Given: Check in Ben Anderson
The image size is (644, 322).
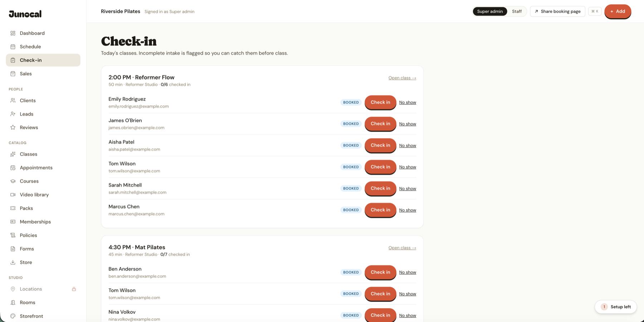Looking at the screenshot, I should pyautogui.click(x=380, y=272).
